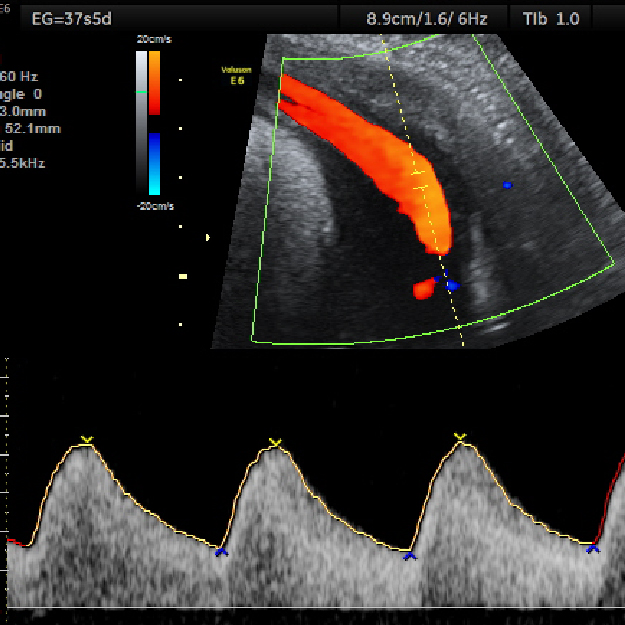Image resolution: width=625 pixels, height=625 pixels.
Task: Click the second blue end-diastolic marker
Action: click(409, 555)
